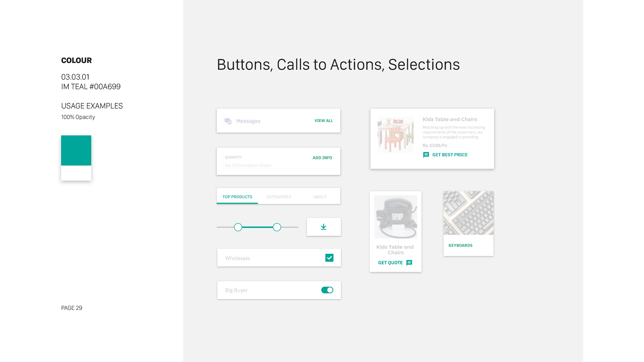Select the TOP PRODUCTS tab
This screenshot has height=362, width=644.
237,197
